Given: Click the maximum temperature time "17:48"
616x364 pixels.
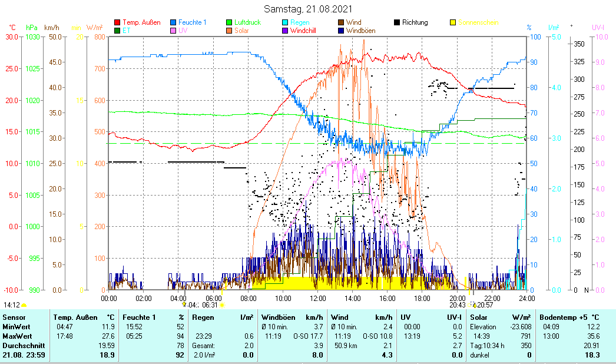Looking at the screenshot, I should pos(64,336).
